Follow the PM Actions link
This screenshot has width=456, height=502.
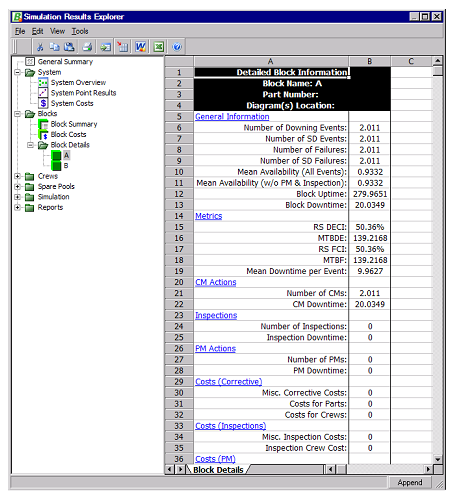pos(215,348)
